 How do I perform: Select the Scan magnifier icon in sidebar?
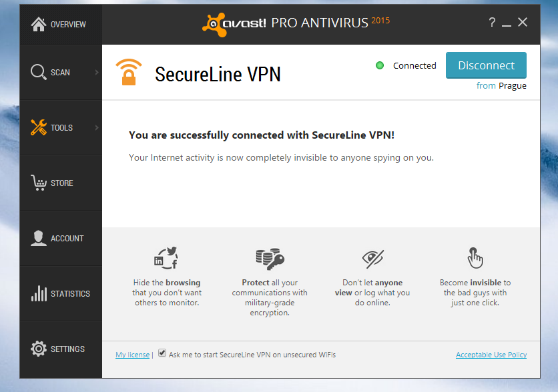click(39, 71)
